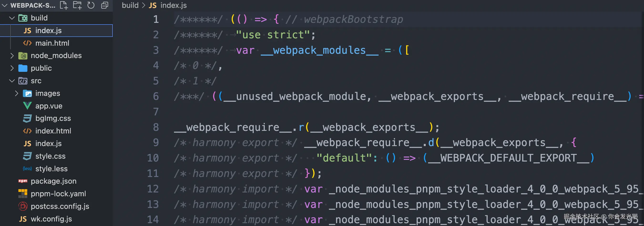Click line number 14 in the gutter
The width and height of the screenshot is (644, 226).
[x=153, y=220]
